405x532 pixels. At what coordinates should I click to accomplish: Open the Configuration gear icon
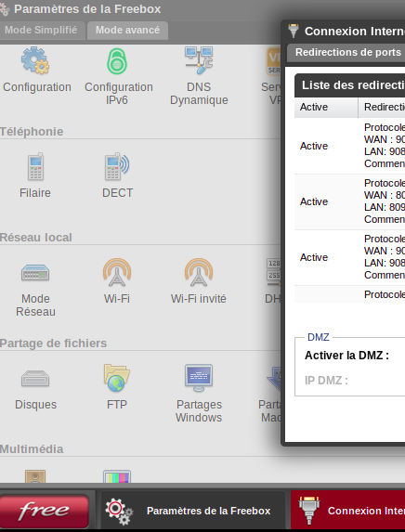pyautogui.click(x=35, y=60)
